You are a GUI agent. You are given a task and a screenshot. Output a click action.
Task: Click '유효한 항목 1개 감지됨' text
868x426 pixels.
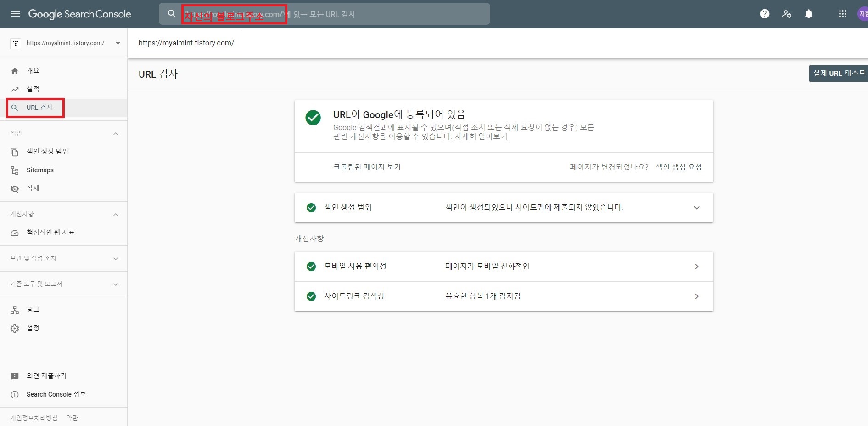click(483, 296)
